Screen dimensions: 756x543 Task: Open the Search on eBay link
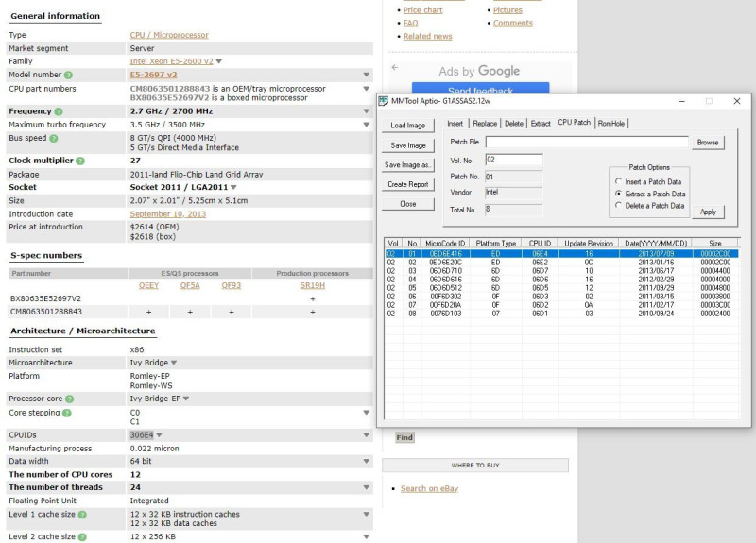pos(429,488)
